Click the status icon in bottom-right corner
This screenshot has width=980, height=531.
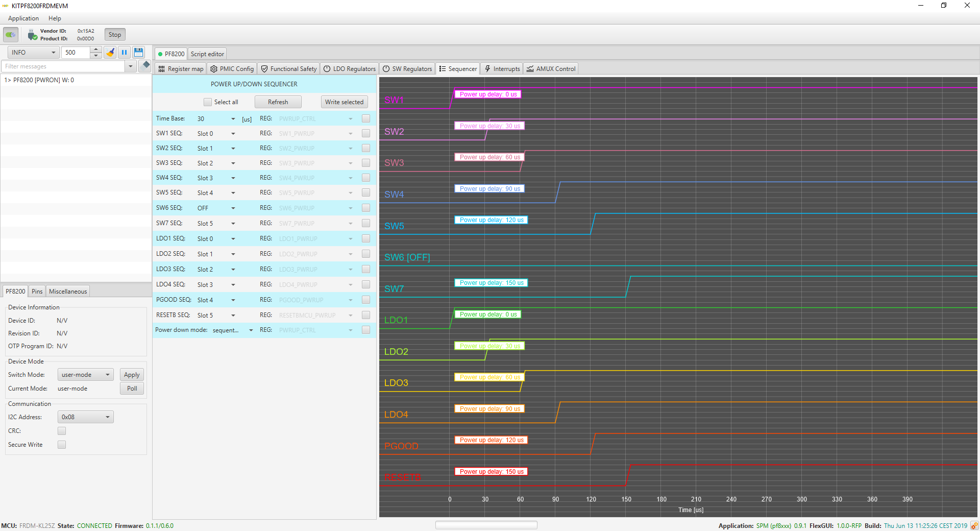coord(974,525)
